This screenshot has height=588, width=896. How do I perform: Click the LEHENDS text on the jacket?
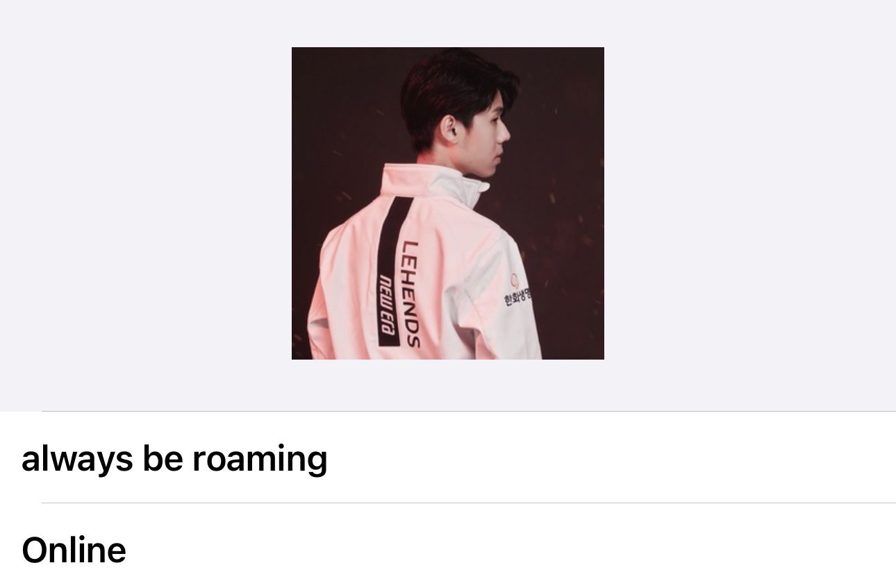pyautogui.click(x=412, y=294)
